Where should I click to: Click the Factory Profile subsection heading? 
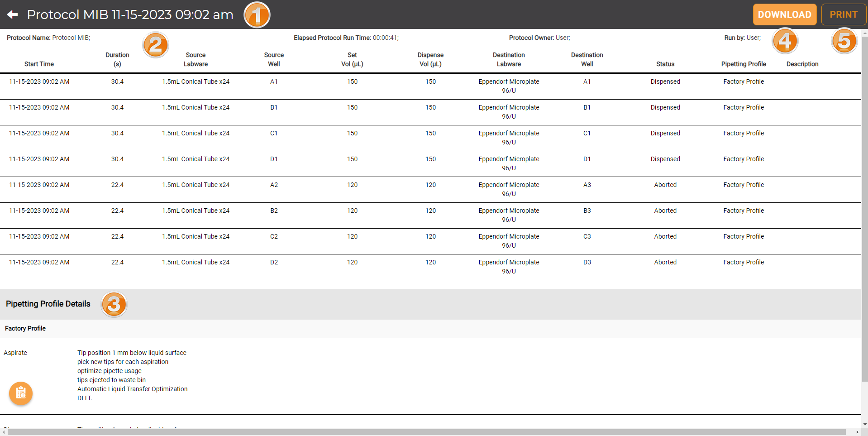pos(25,328)
